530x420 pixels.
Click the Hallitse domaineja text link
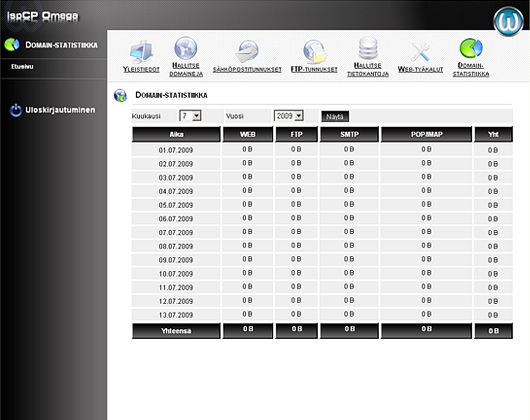186,70
